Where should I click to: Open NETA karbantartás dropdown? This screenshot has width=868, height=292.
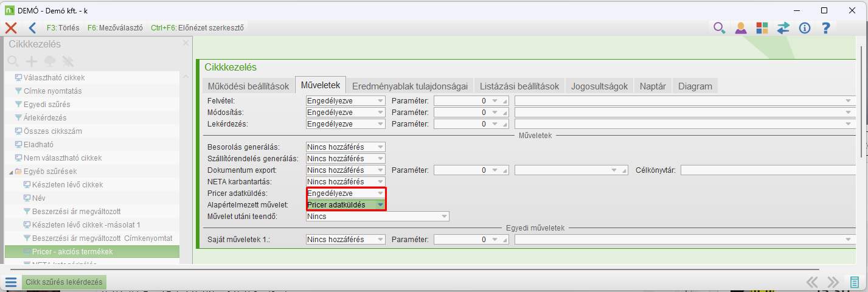coord(345,182)
